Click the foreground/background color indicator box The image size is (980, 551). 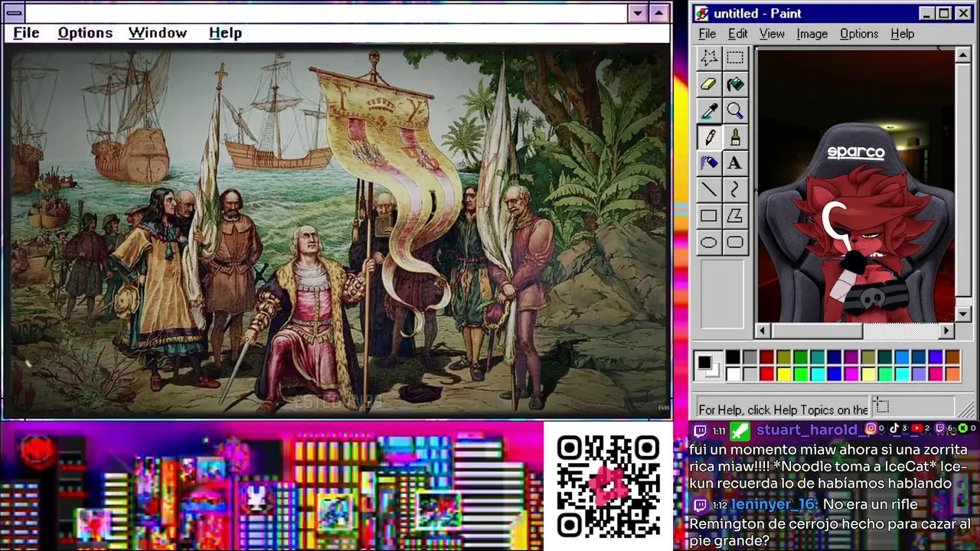click(708, 365)
